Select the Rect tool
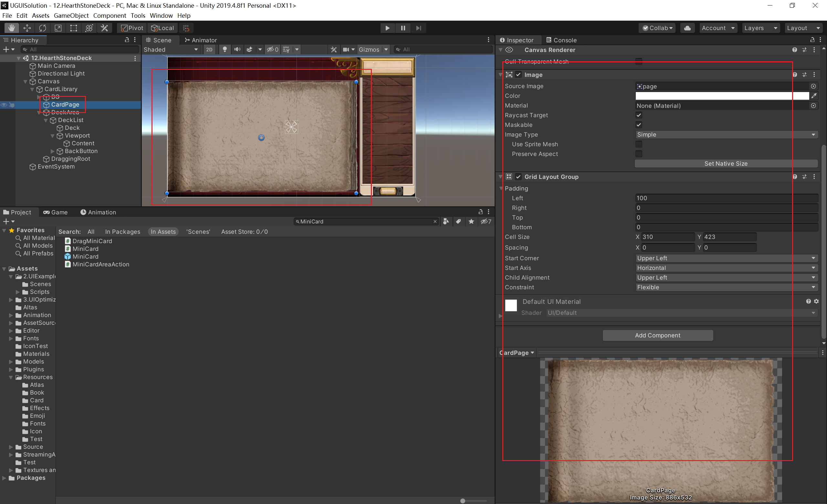This screenshot has height=504, width=827. pos(74,28)
